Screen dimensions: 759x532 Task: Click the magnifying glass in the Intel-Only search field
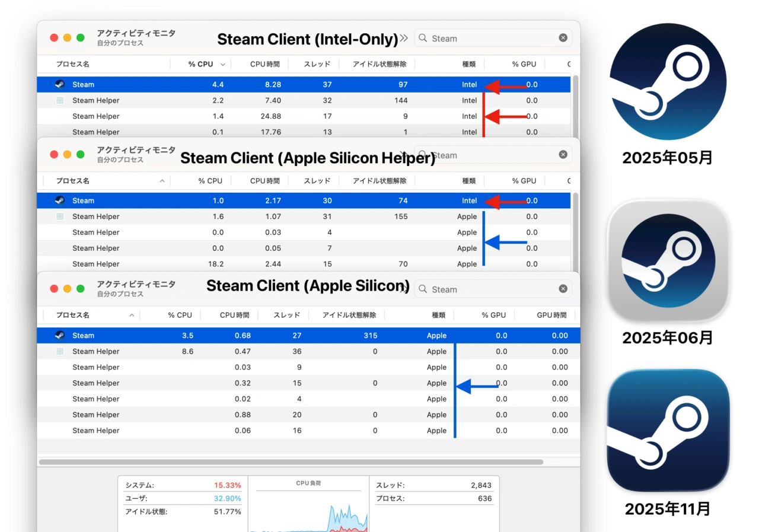coord(422,38)
